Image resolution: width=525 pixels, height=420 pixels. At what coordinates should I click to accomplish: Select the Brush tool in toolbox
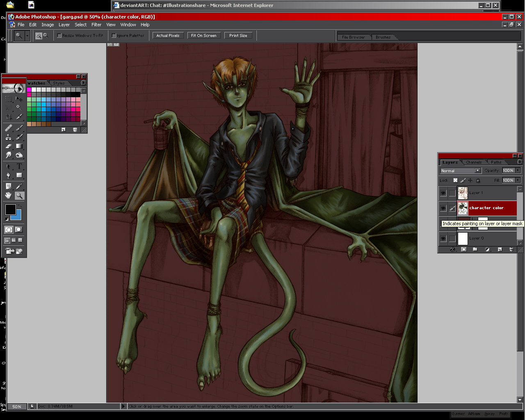(19, 128)
